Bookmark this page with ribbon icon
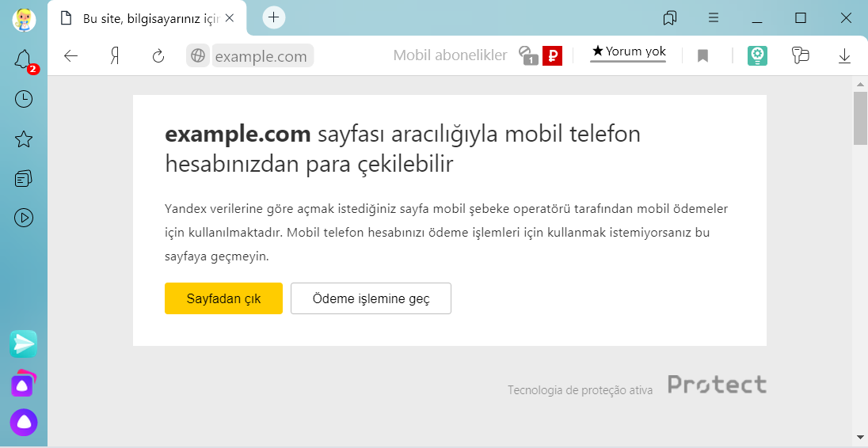Screen dimensions: 868x448 tap(702, 56)
